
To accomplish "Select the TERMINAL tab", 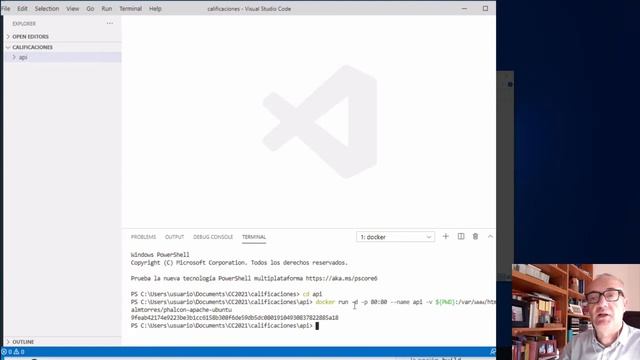I will [254, 237].
